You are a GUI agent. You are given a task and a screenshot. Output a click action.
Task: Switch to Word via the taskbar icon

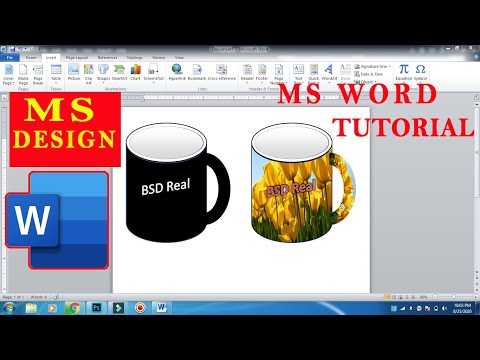pos(162,308)
